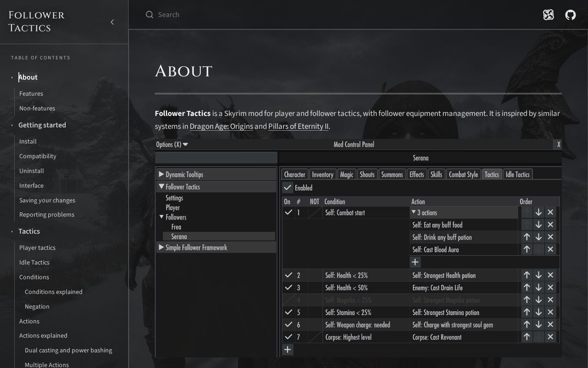Collapse the Tactics section in contents
Screen dimensions: 588x368
pos(12,231)
